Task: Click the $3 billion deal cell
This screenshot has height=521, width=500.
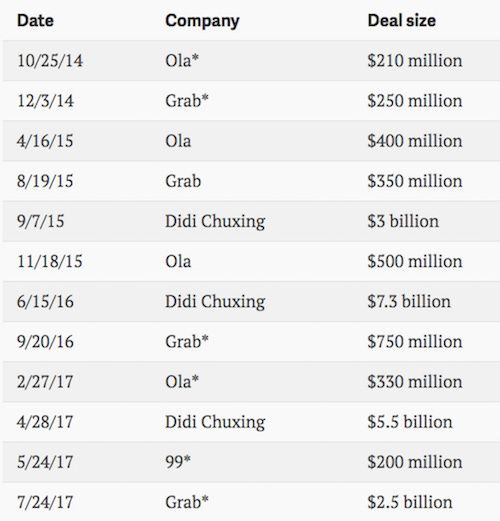Action: tap(403, 221)
